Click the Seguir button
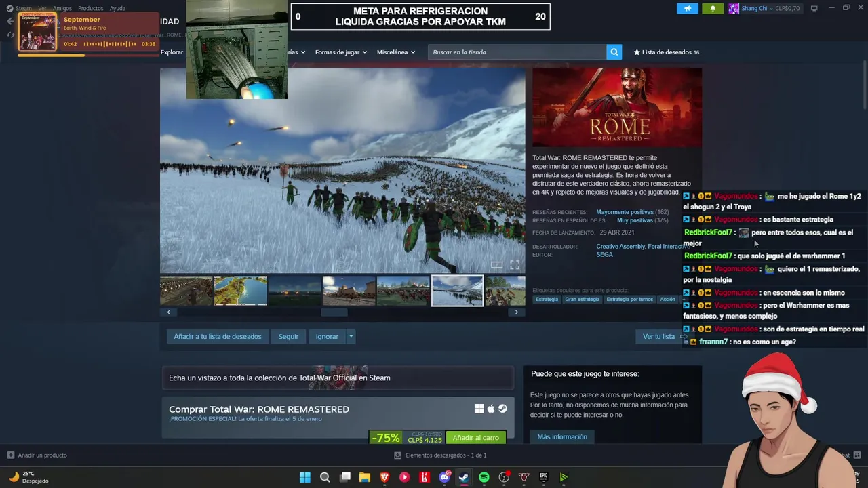Image resolution: width=868 pixels, height=488 pixels. tap(288, 336)
